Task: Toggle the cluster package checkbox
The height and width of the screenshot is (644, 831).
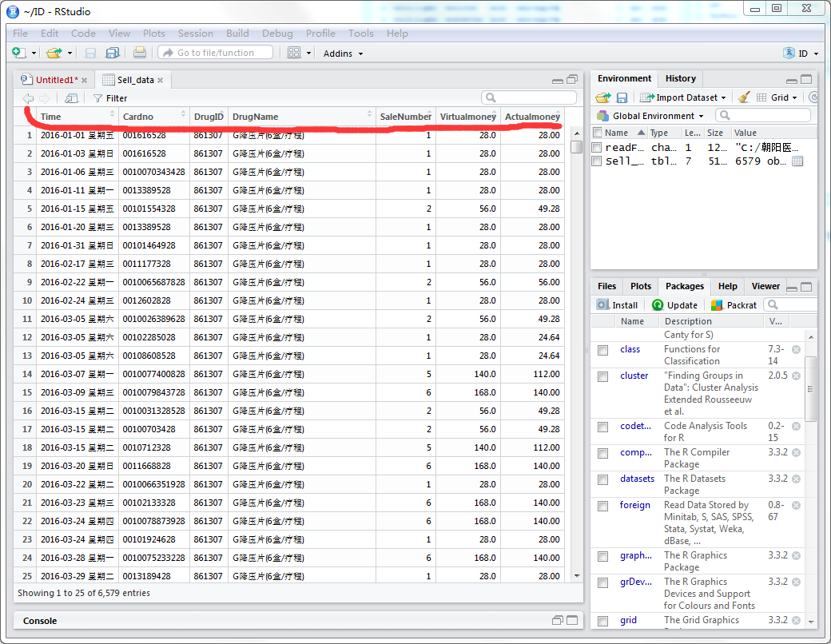Action: tap(602, 377)
